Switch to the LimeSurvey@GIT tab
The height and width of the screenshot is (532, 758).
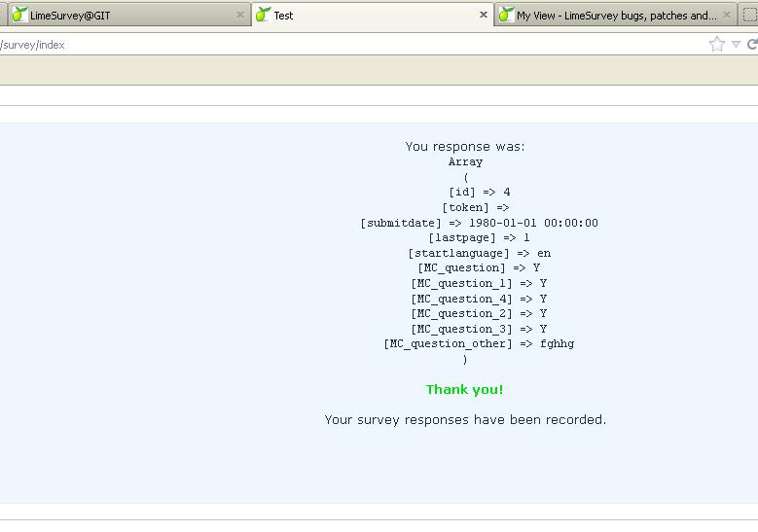point(128,15)
